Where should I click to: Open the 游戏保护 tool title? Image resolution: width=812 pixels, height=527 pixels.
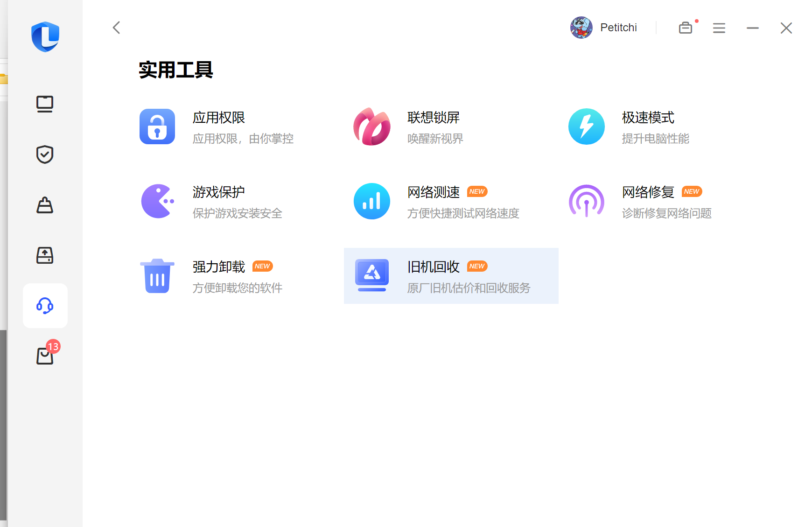[219, 192]
